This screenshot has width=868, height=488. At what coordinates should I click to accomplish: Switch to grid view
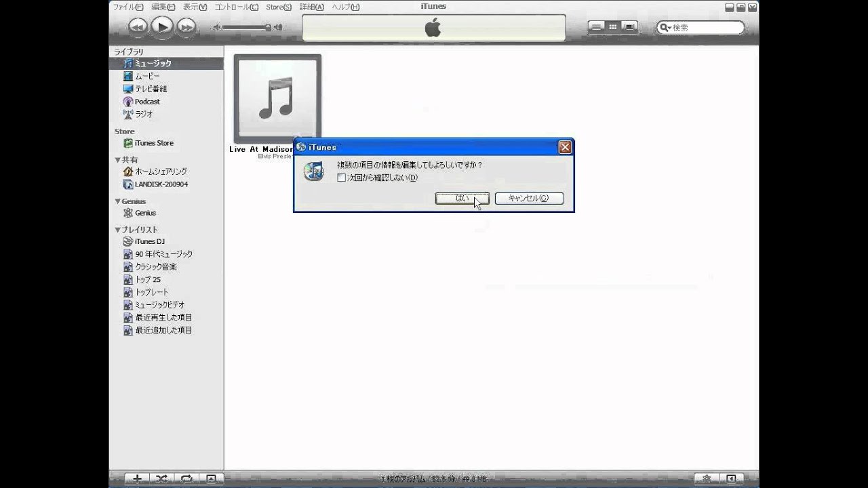coord(613,26)
